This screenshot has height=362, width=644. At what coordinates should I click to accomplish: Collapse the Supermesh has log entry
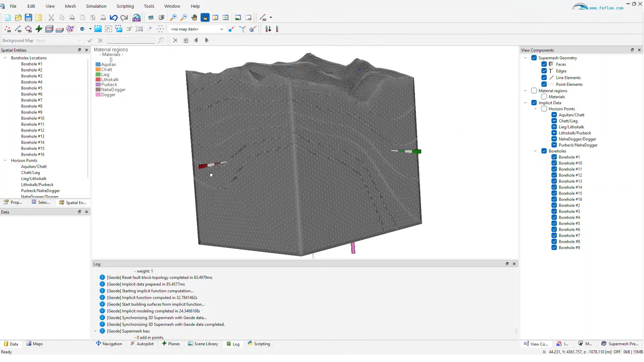95,331
